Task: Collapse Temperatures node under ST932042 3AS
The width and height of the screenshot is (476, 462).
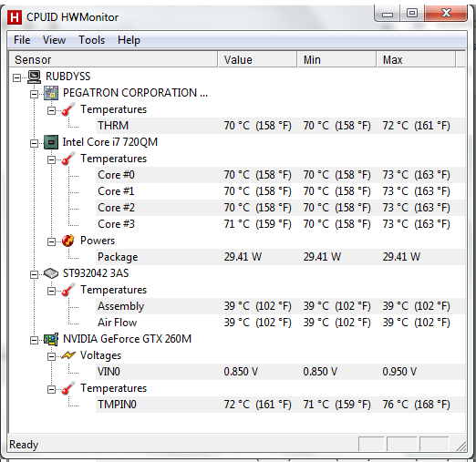Action: [x=51, y=291]
